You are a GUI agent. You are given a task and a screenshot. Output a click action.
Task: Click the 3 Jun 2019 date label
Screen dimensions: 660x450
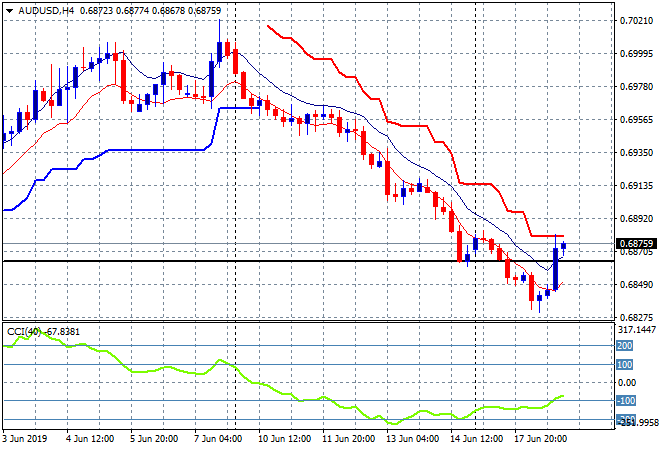(x=24, y=439)
